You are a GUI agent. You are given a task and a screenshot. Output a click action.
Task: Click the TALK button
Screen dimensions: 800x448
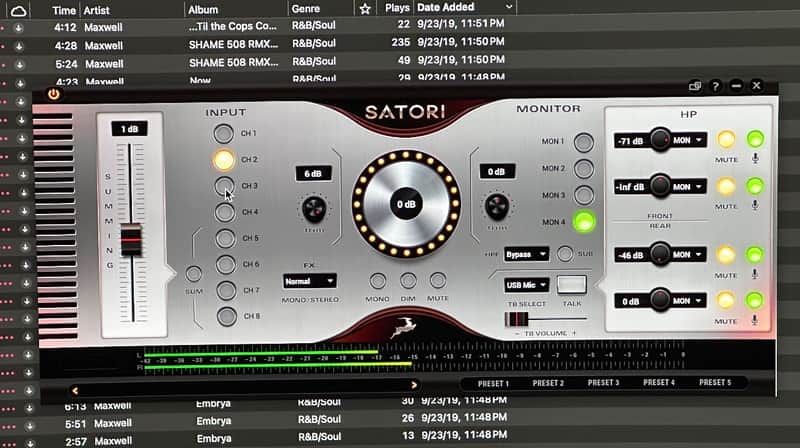[572, 285]
